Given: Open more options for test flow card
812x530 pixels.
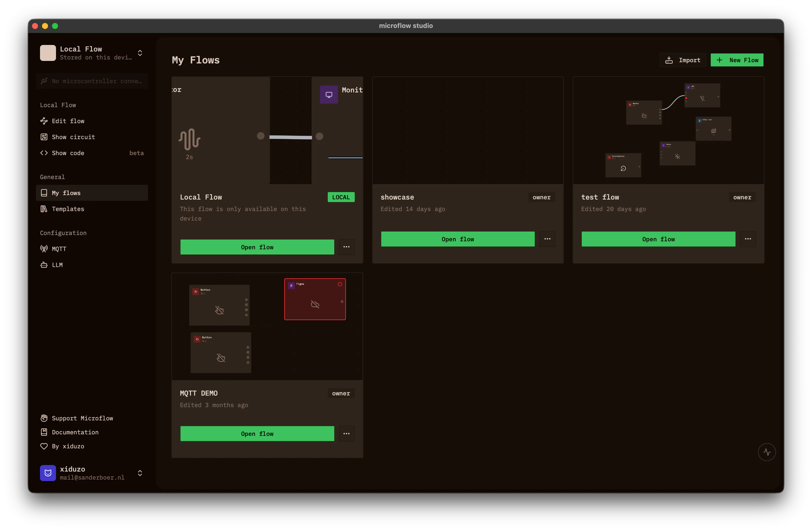Looking at the screenshot, I should pos(748,239).
